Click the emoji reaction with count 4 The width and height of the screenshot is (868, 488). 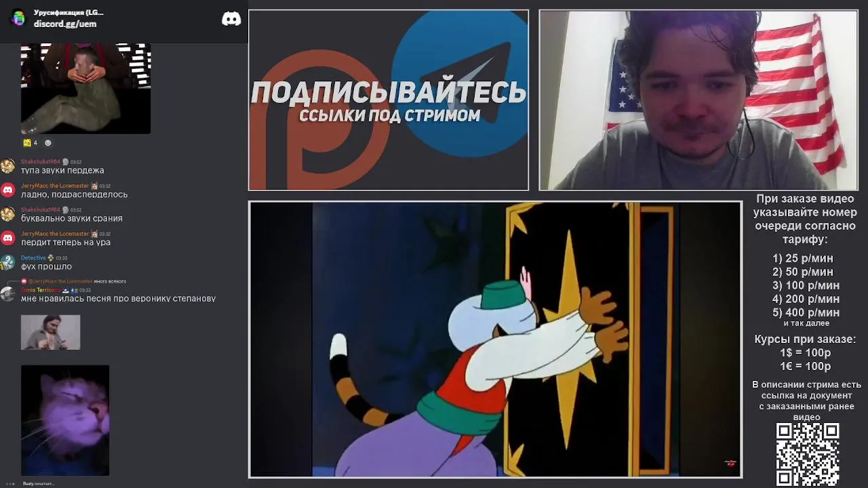31,143
